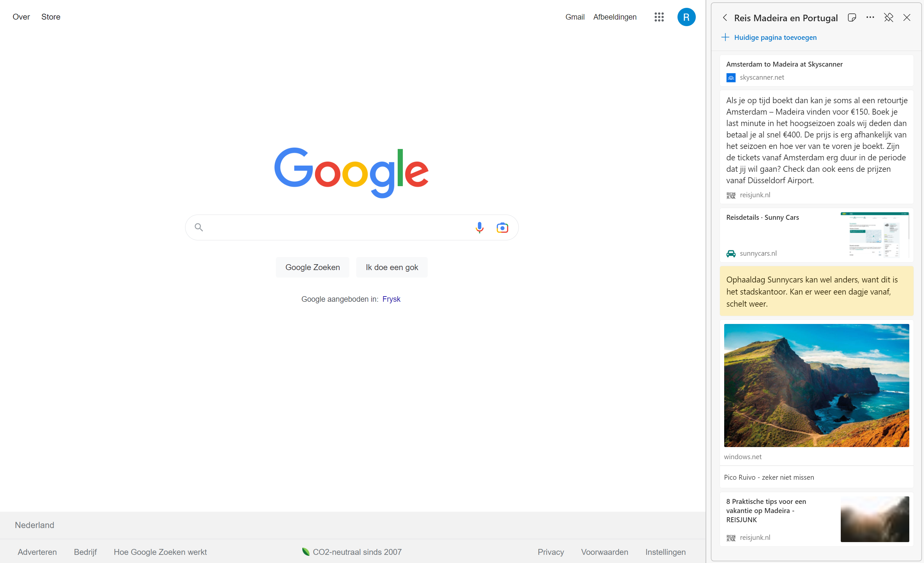Click Ik doe een gok button
924x563 pixels.
tap(392, 267)
